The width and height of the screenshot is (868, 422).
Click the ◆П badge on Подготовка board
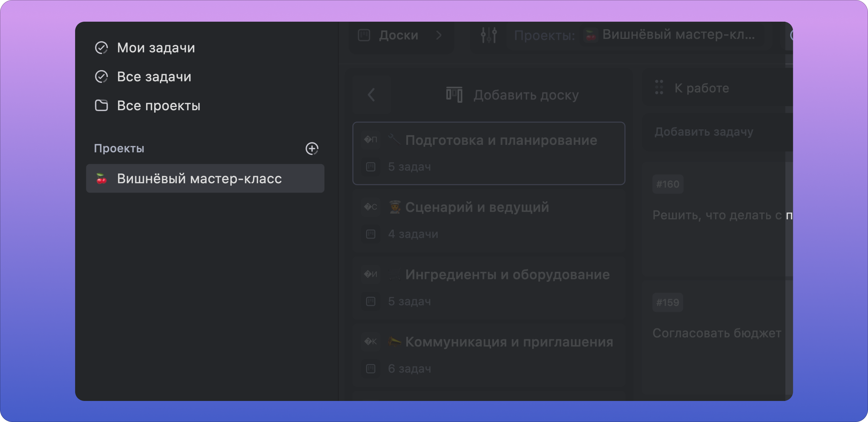coord(371,140)
